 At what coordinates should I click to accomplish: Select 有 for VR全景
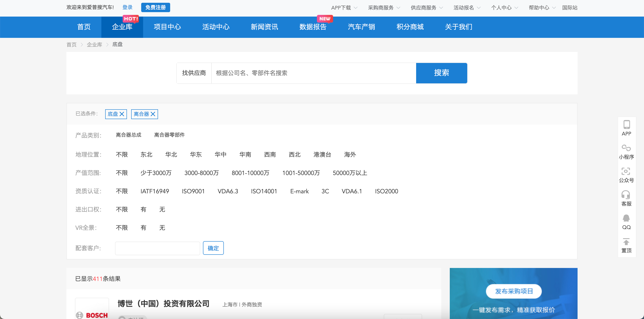point(143,228)
